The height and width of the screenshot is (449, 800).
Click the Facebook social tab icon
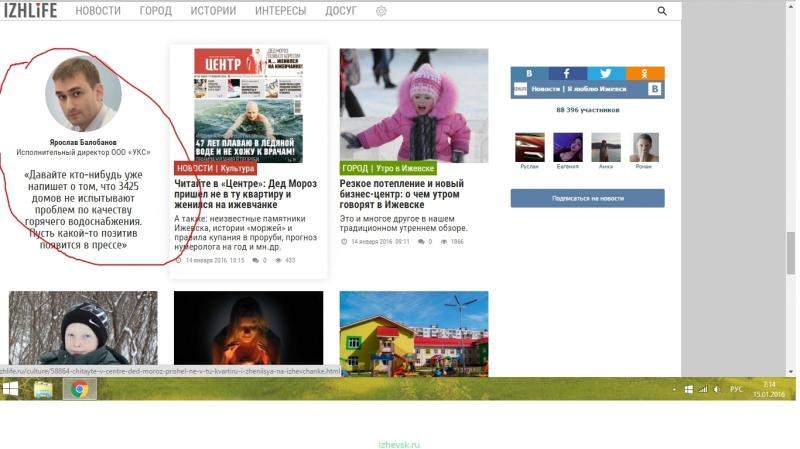coord(567,74)
